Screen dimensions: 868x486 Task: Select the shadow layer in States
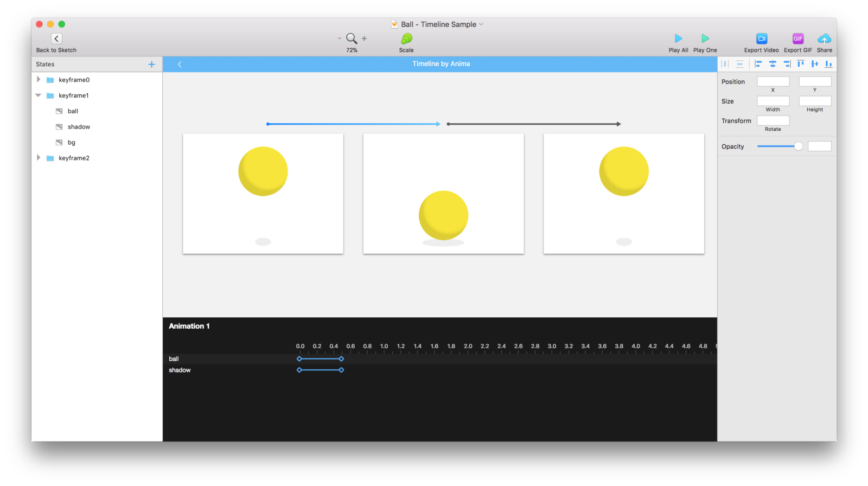[79, 127]
